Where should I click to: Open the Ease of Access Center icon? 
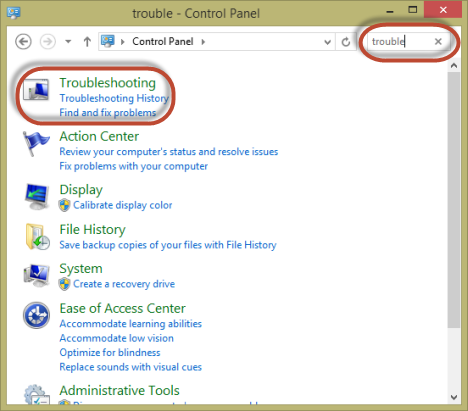(x=36, y=315)
